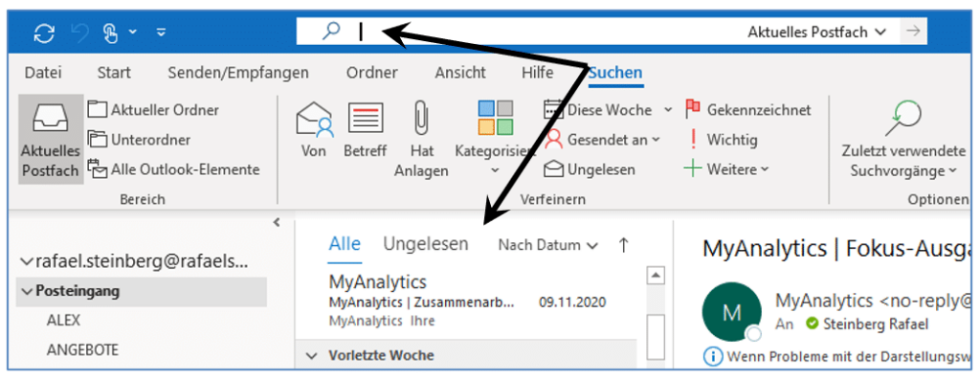Click the Hat Anlagen paperclip icon
This screenshot has width=980, height=380.
[421, 119]
